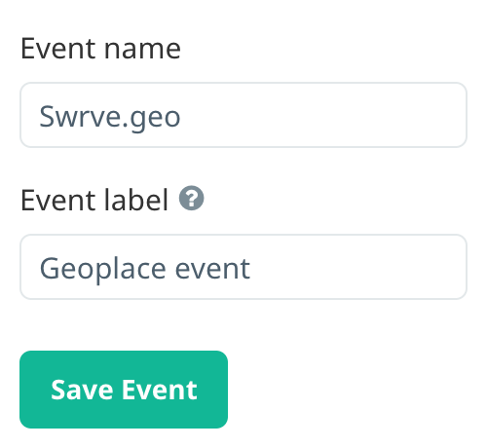Click inside the Geoplace event text box
Screen dimensions: 487x448
(243, 267)
